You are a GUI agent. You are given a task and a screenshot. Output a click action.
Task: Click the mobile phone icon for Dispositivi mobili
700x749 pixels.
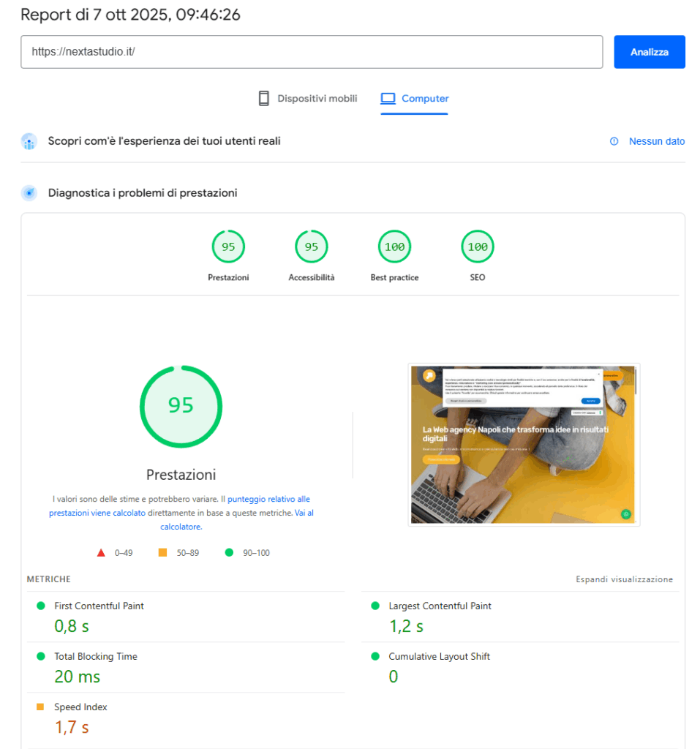point(264,99)
